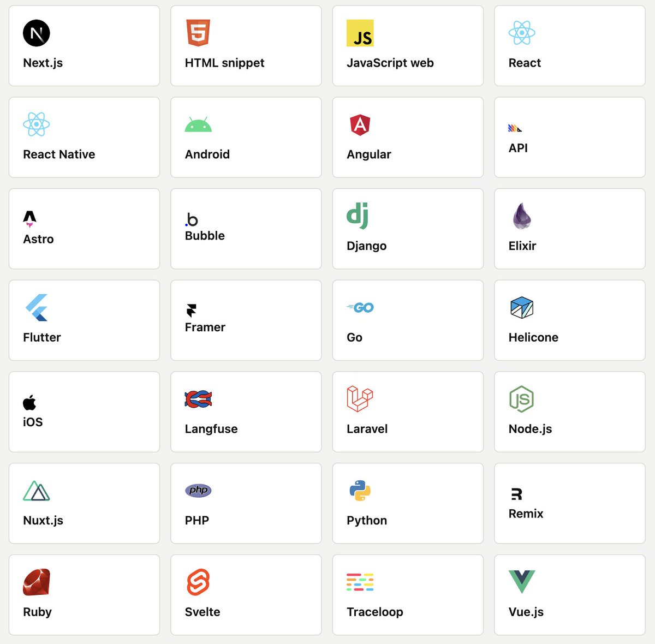Click the Next.js logo icon
Viewport: 655px width, 644px height.
[x=37, y=33]
